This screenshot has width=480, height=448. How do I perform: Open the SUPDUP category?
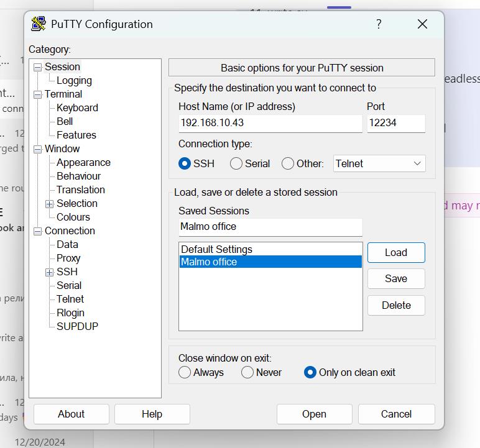pos(78,326)
